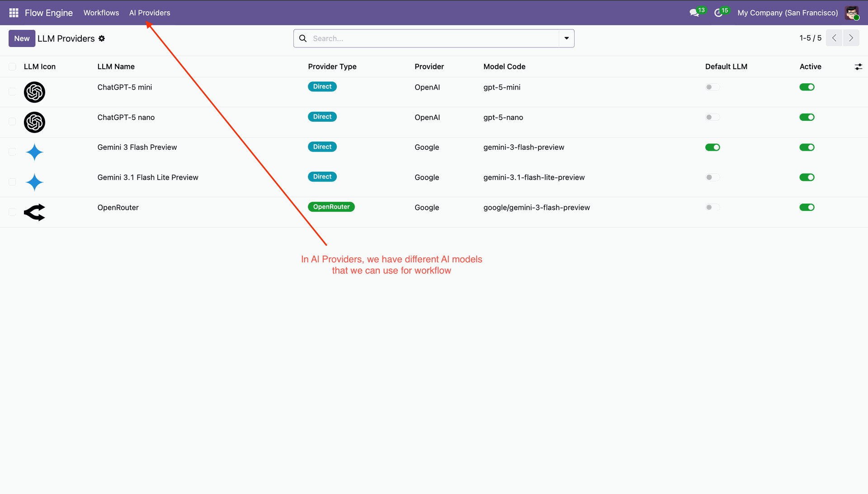Viewport: 868px width, 494px height.
Task: Go to next page with right chevron
Action: [851, 38]
